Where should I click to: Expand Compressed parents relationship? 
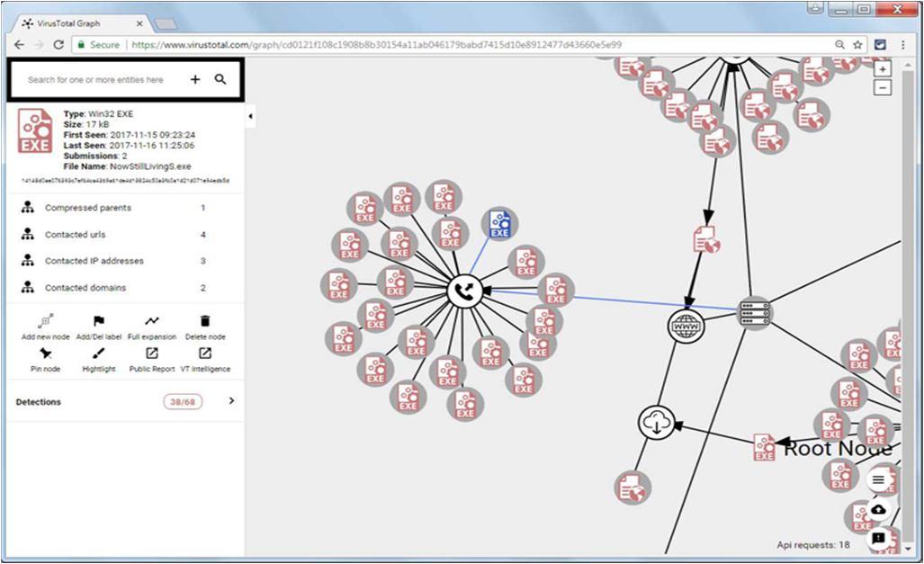pyautogui.click(x=125, y=208)
